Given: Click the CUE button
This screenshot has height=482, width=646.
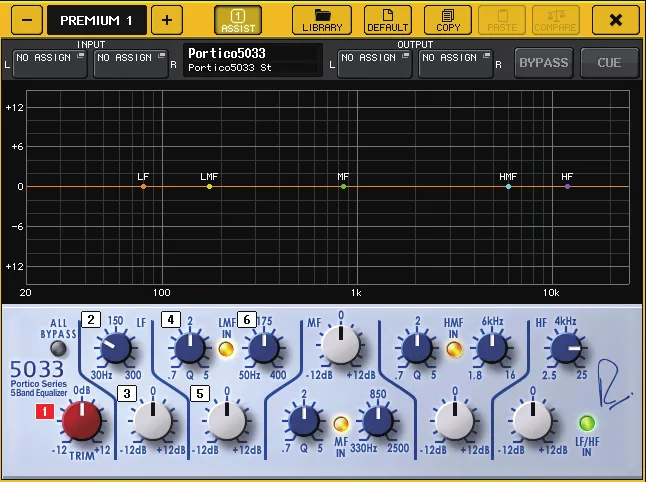Looking at the screenshot, I should click(609, 63).
